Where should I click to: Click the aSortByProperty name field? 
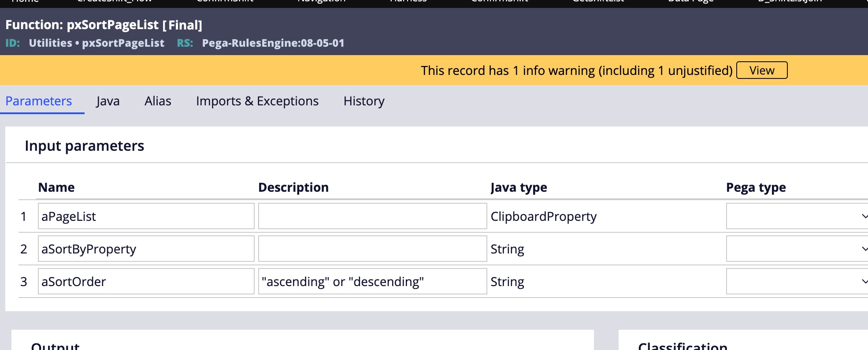(x=146, y=249)
